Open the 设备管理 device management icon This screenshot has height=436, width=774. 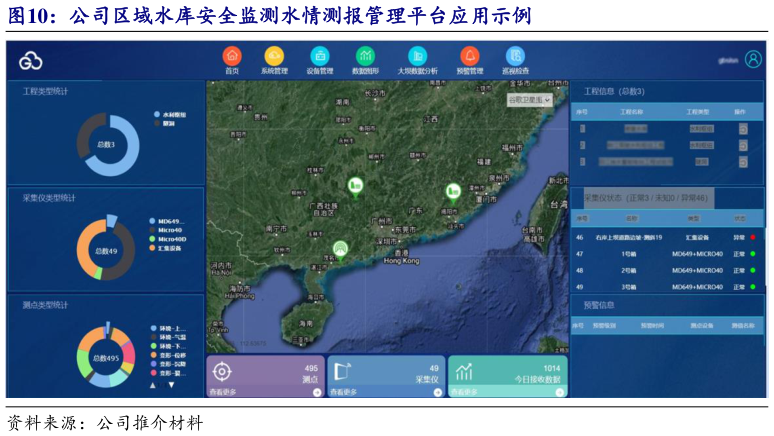point(320,56)
